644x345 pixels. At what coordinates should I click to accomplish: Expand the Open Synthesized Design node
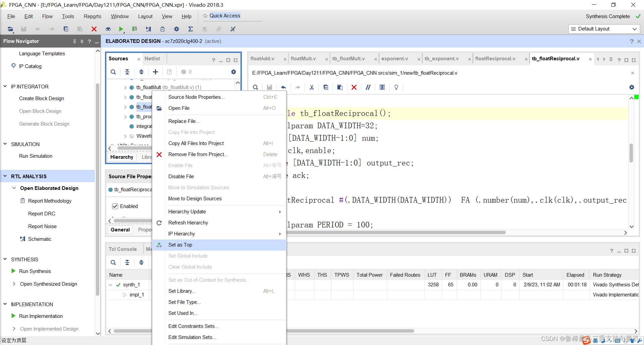coord(14,284)
